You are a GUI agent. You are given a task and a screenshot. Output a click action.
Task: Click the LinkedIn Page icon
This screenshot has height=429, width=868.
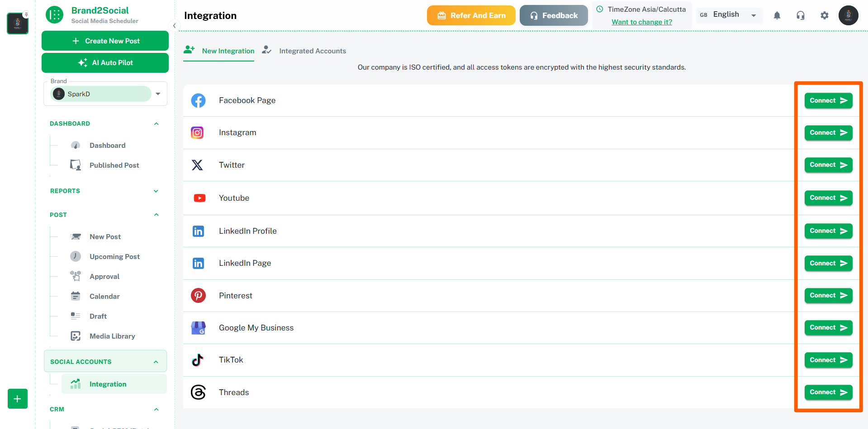click(x=198, y=263)
